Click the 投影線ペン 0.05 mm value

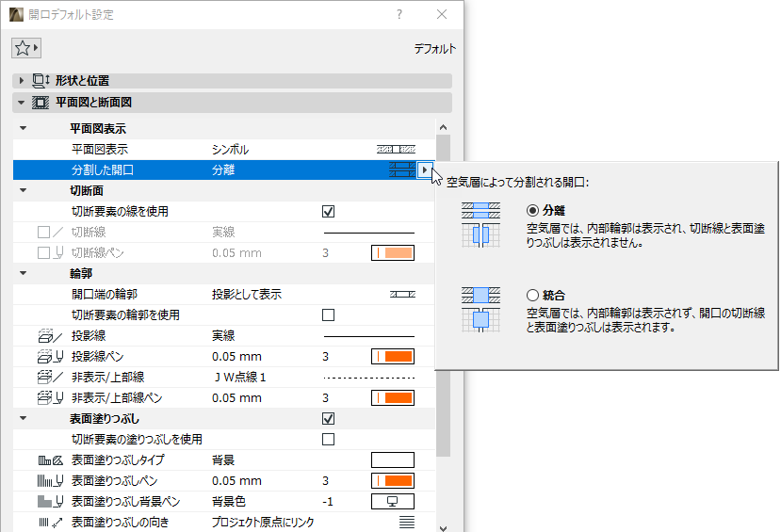236,356
